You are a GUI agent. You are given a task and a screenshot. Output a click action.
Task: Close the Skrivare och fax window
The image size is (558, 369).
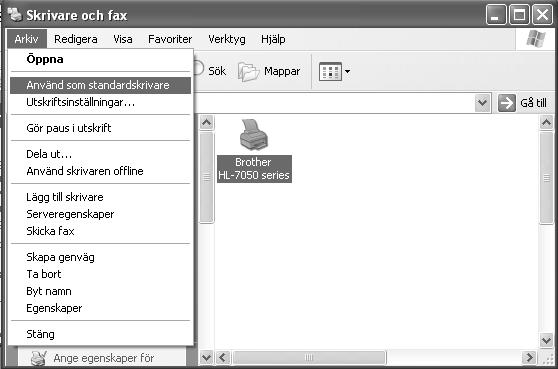click(x=542, y=15)
